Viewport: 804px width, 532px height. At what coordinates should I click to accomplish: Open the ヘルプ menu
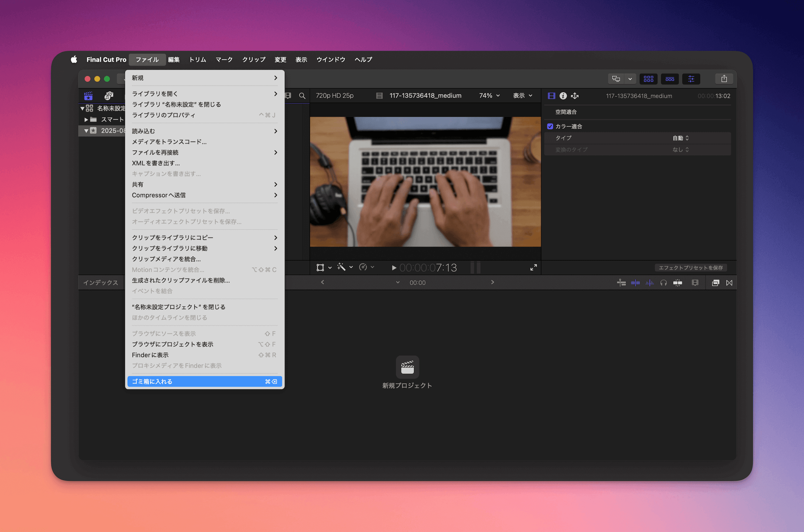pos(363,60)
